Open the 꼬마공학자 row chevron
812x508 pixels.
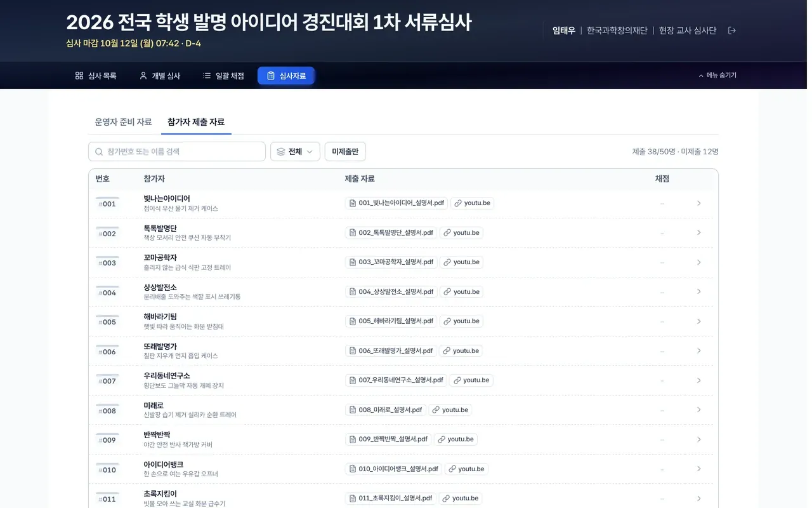click(698, 262)
